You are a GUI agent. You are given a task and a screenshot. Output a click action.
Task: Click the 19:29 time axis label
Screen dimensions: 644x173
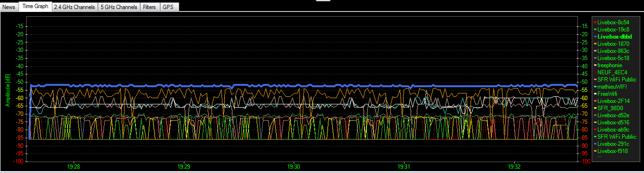coord(184,167)
